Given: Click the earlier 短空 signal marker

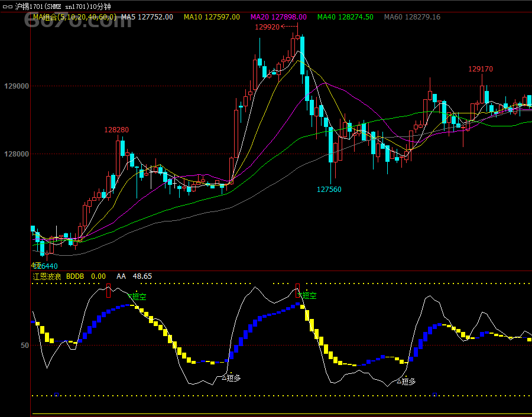Looking at the screenshot, I should tap(137, 297).
